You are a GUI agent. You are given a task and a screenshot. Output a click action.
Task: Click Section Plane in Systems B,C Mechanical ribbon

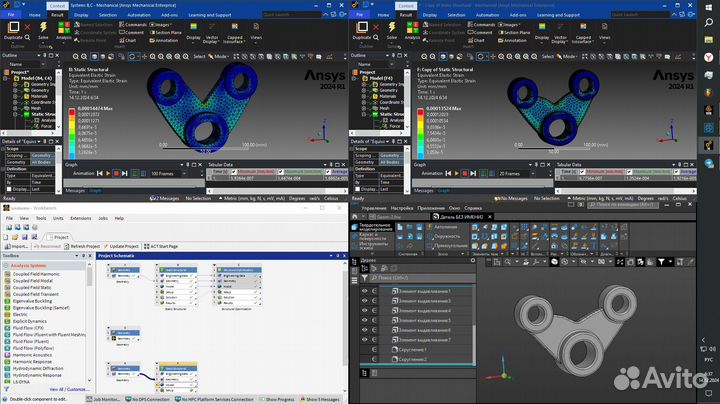click(165, 33)
